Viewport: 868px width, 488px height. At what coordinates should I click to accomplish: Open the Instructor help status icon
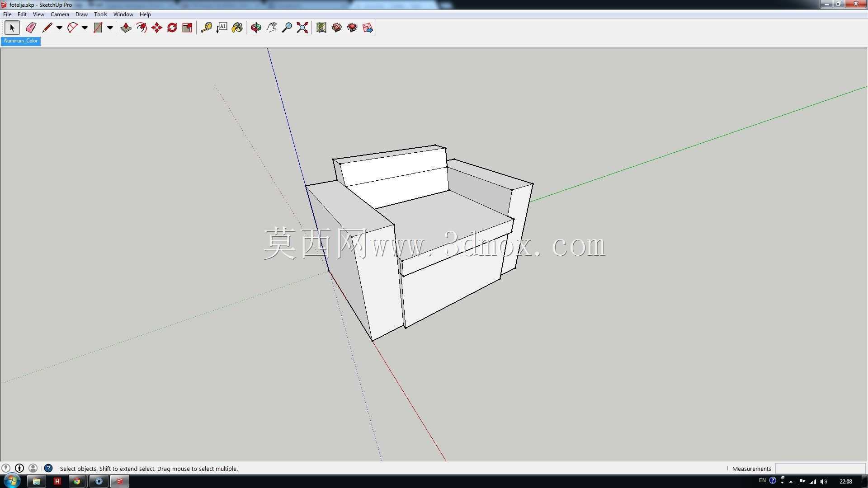pos(48,468)
